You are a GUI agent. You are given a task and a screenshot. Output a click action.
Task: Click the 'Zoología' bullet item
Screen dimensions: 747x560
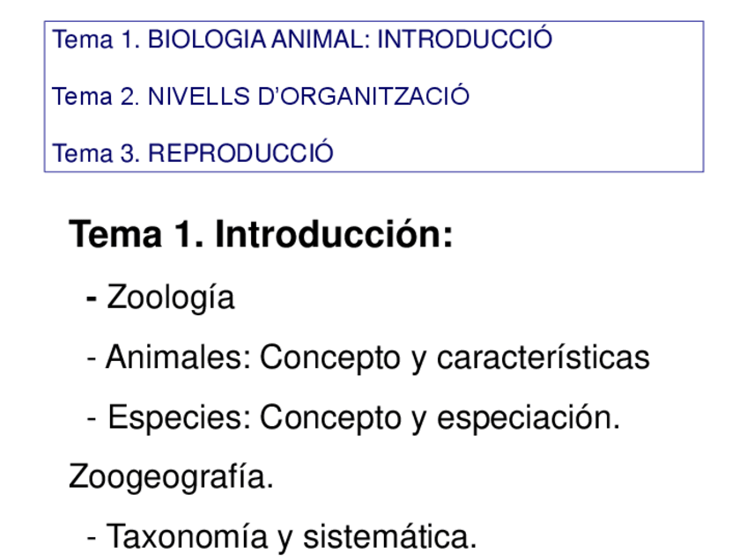[171, 298]
